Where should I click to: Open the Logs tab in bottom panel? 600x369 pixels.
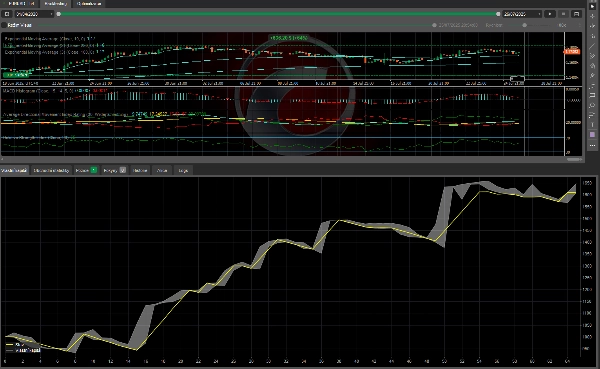[x=183, y=170]
